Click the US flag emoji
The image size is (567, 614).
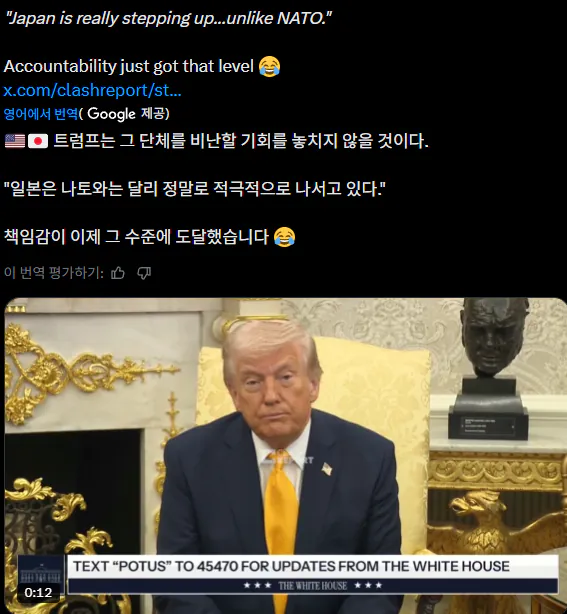[15, 141]
